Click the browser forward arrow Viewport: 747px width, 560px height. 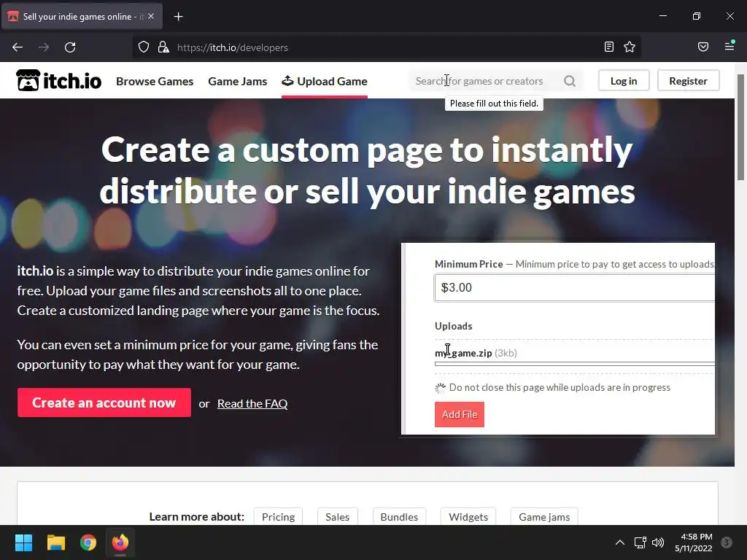[44, 47]
